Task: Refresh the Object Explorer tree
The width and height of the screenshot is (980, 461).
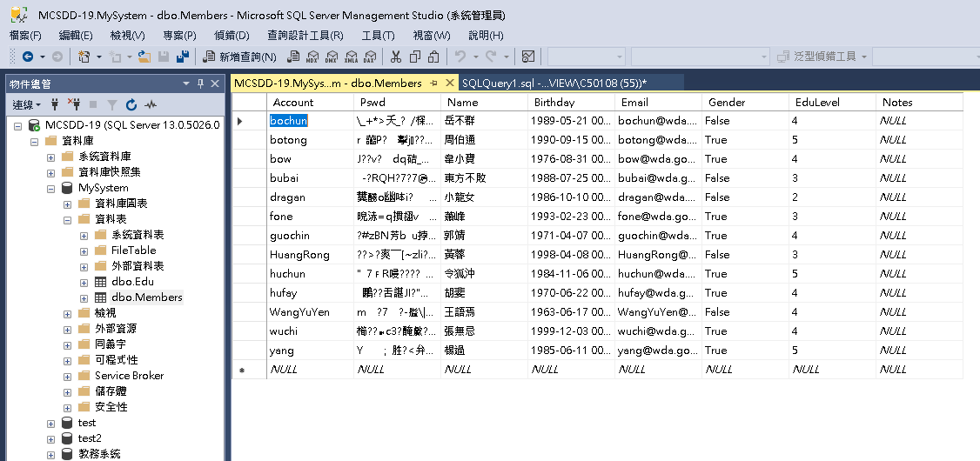Action: (x=131, y=104)
